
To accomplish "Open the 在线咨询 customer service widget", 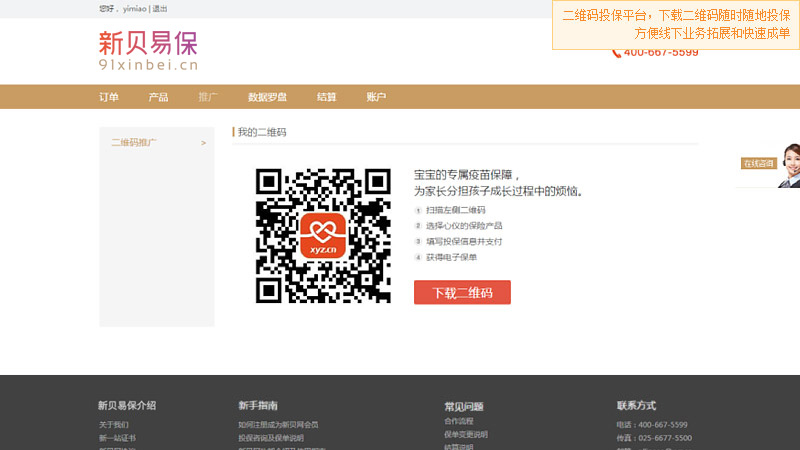I will [768, 165].
